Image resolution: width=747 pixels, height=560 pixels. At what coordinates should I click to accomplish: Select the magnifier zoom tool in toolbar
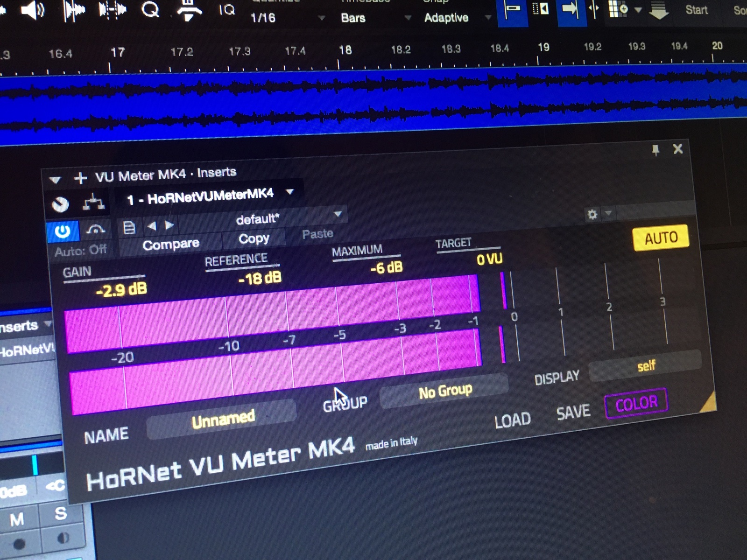tap(150, 9)
